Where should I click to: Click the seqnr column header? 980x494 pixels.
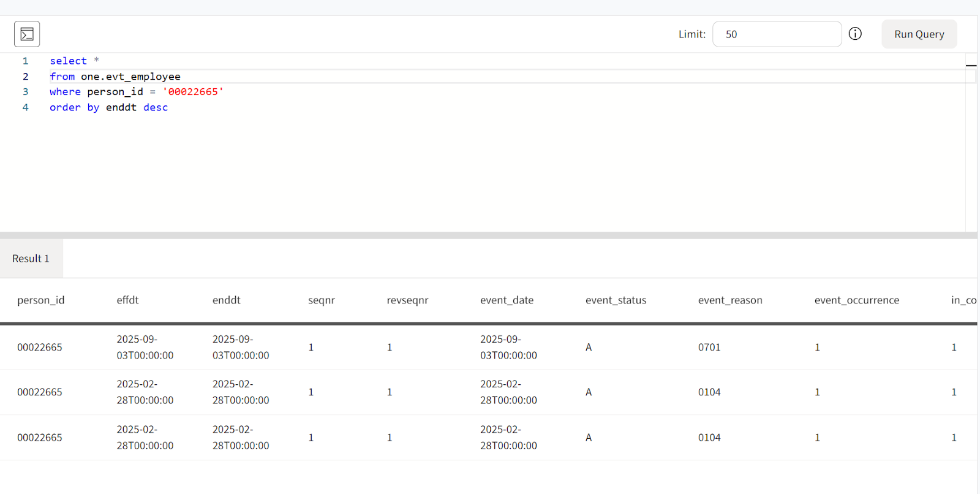pyautogui.click(x=321, y=300)
